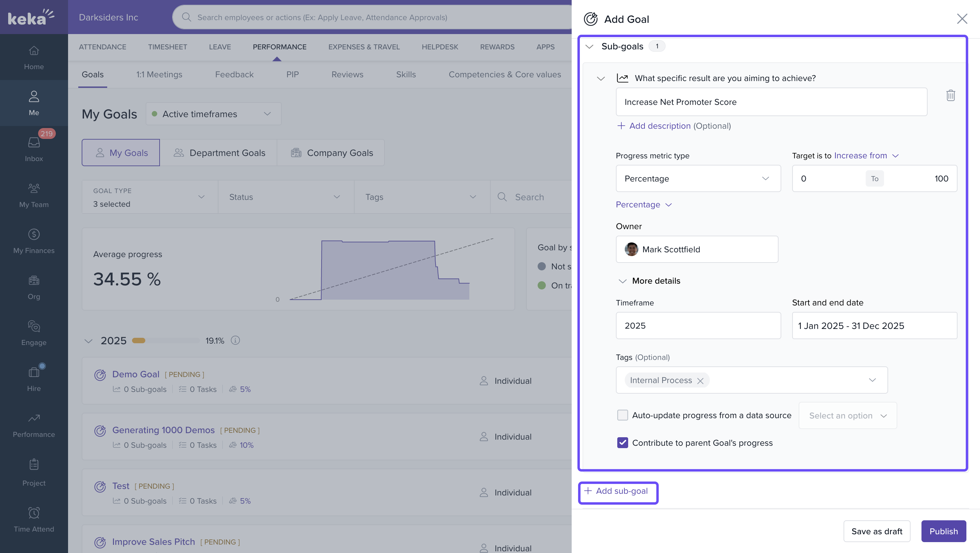This screenshot has height=553, width=980.
Task: Click info icon next to 19.1%
Action: pos(235,340)
